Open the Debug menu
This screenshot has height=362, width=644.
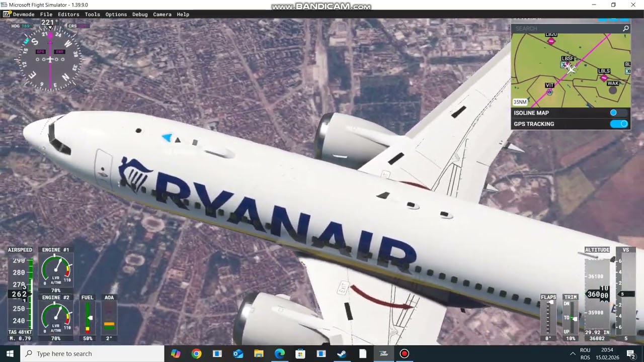click(140, 15)
